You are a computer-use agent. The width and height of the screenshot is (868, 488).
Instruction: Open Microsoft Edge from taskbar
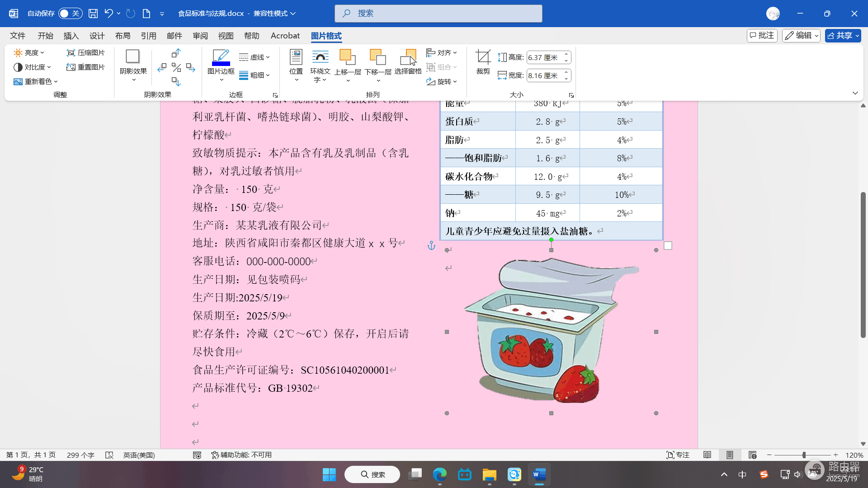tap(439, 474)
